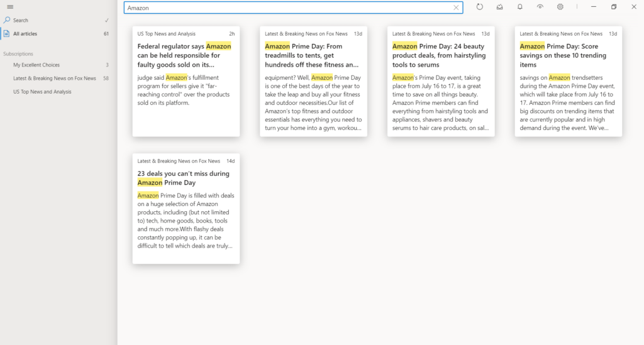
Task: Click excerpt starting 'equipment? Well, Amazon Prime Day'
Action: pyautogui.click(x=313, y=102)
